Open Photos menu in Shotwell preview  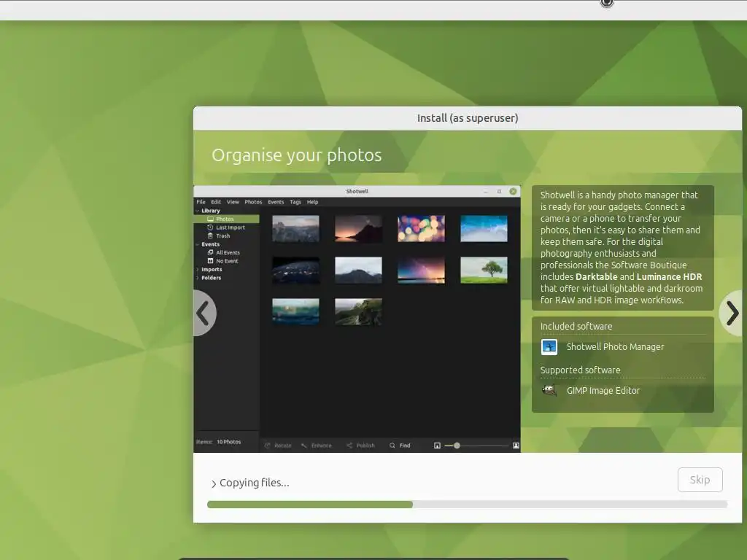tap(253, 202)
